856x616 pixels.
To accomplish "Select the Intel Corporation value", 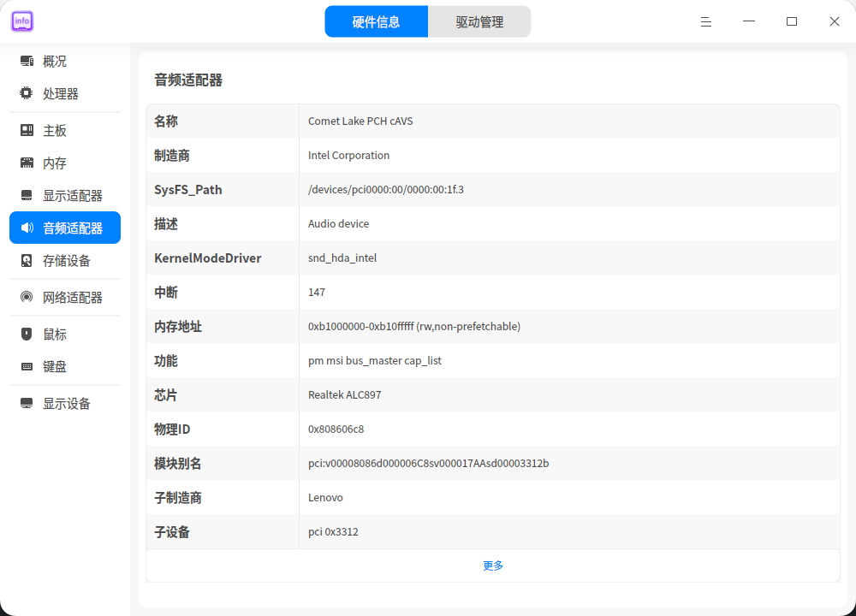I will coord(348,156).
